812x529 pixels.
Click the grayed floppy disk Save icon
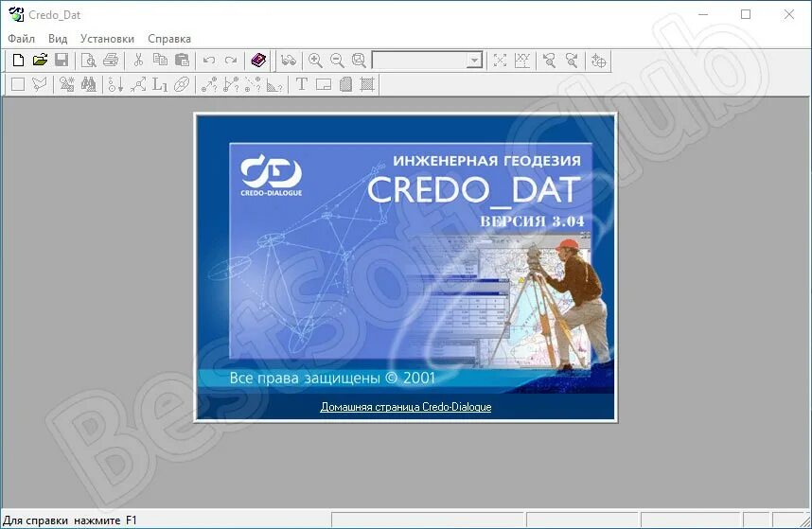pos(62,61)
